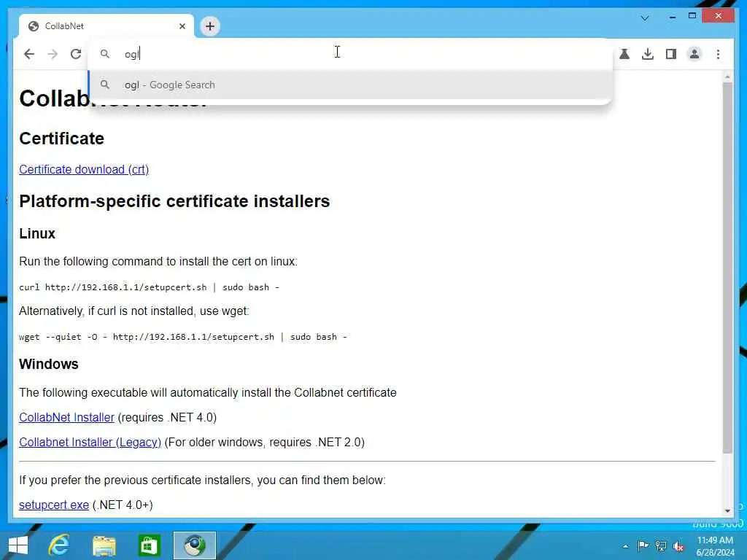Image resolution: width=747 pixels, height=560 pixels.
Task: Select 'ogl - Google Search' suggestion
Action: click(350, 85)
